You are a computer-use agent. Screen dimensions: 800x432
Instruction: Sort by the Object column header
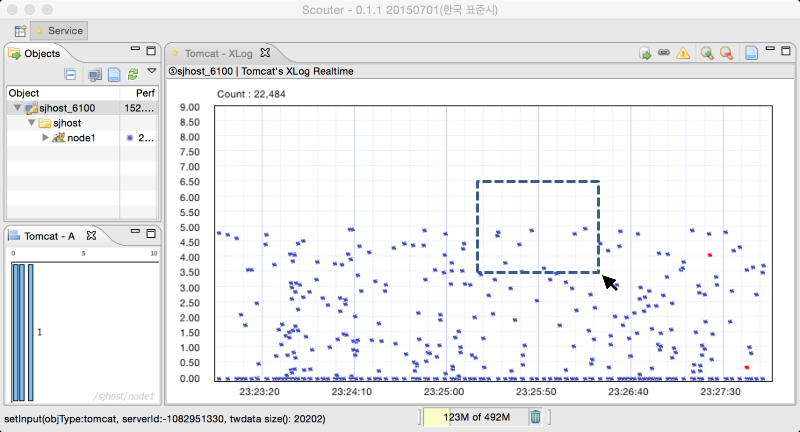(x=63, y=93)
